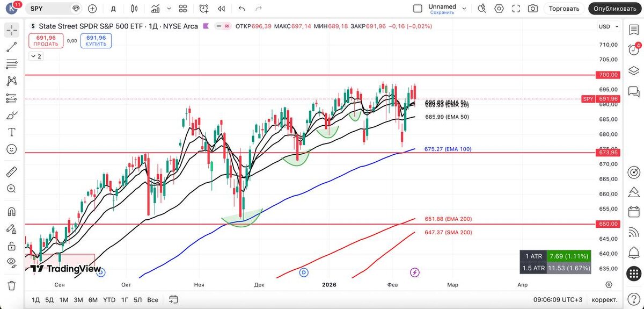Undo the last chart action
The width and height of the screenshot is (644, 309).
point(241,9)
